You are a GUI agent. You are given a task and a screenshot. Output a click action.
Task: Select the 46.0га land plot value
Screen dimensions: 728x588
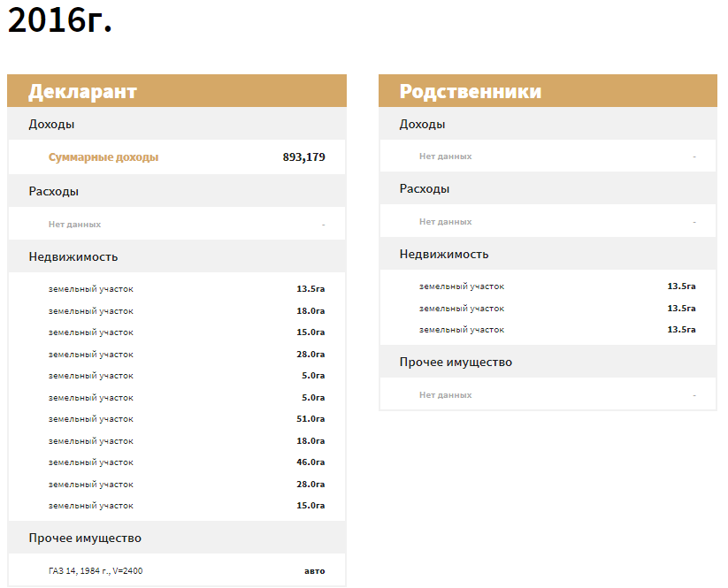pos(310,462)
